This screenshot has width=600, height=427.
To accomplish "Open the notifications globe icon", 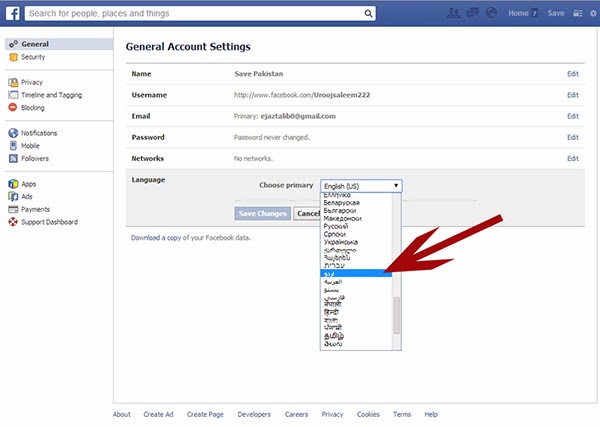I will (491, 13).
